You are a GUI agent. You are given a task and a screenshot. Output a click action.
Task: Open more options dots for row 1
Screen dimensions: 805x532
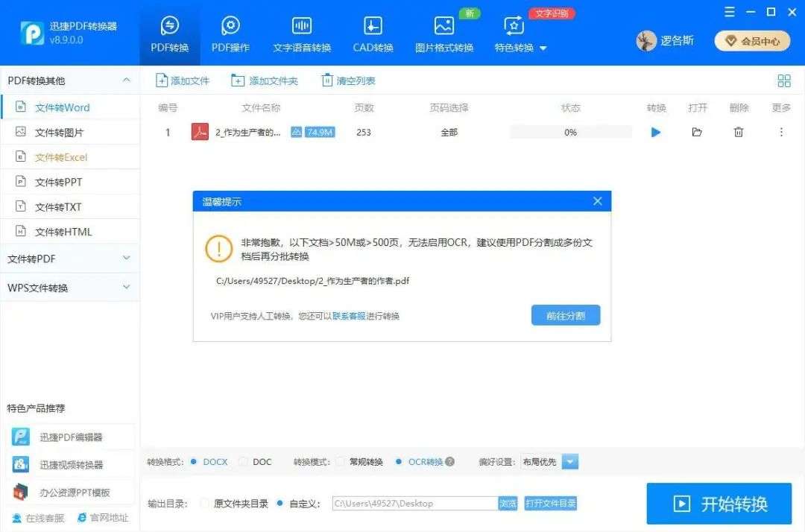pos(781,133)
